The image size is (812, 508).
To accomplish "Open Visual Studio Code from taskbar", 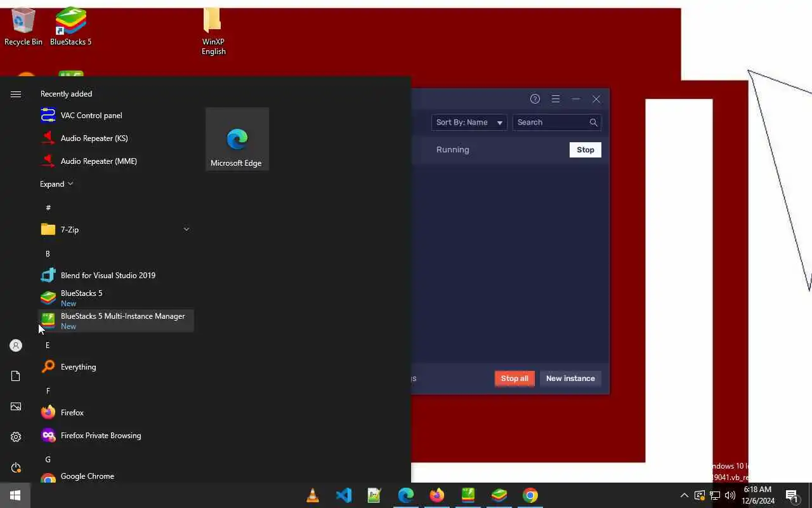I will click(x=344, y=495).
